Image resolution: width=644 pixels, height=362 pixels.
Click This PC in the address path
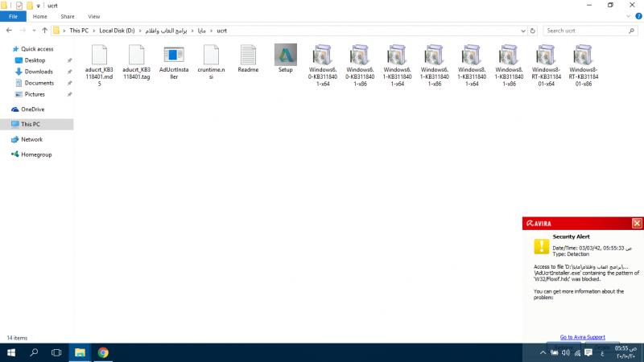(x=79, y=31)
